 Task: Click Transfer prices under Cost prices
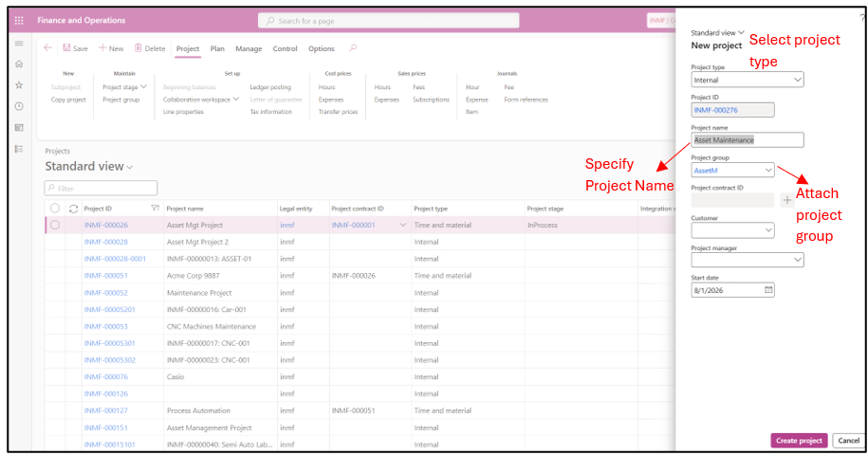[x=338, y=112]
